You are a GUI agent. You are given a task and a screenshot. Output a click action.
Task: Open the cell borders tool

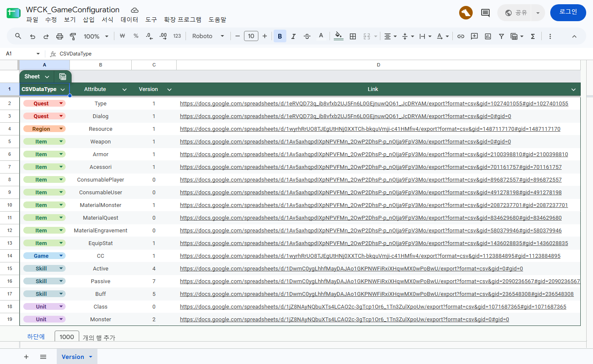[x=352, y=36]
